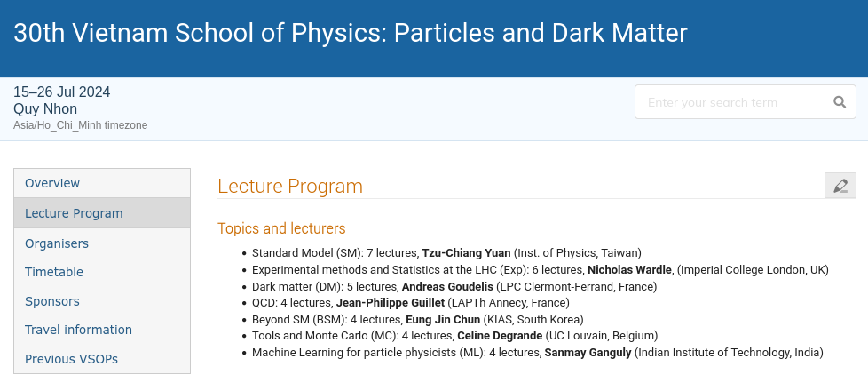Select Lecture Program in the sidebar
The image size is (868, 375).
pyautogui.click(x=74, y=213)
